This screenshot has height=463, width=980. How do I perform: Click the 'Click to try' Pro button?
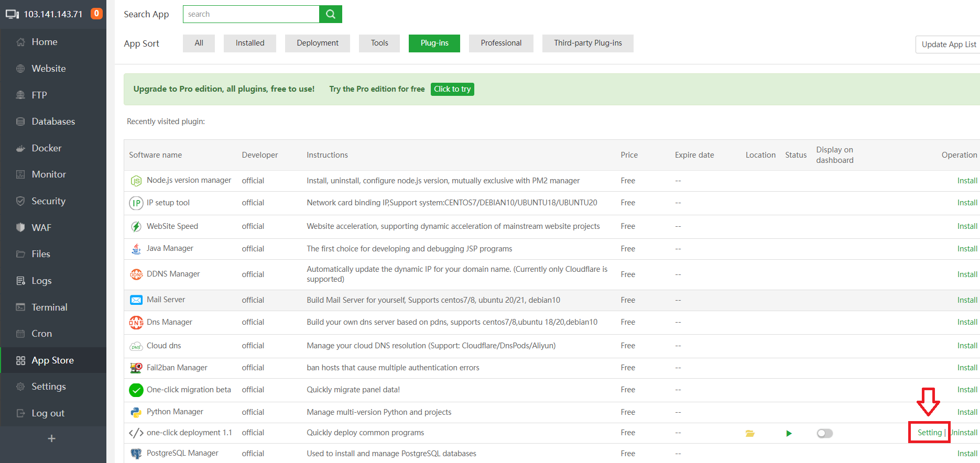pyautogui.click(x=452, y=89)
